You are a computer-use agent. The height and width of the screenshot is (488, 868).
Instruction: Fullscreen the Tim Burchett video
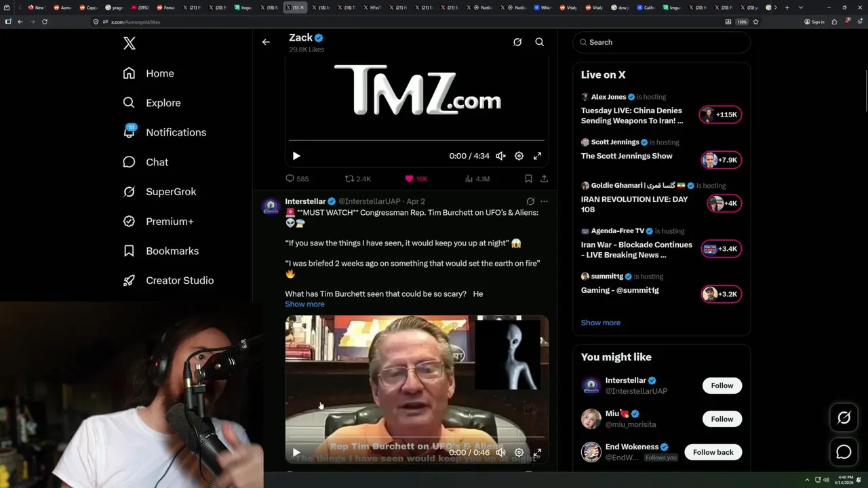tap(537, 452)
